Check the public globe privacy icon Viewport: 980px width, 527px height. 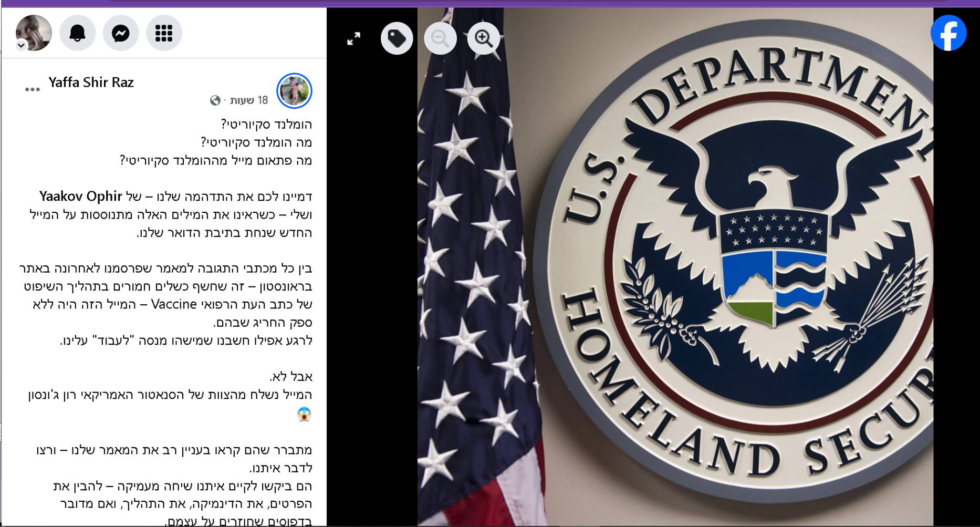(x=215, y=100)
